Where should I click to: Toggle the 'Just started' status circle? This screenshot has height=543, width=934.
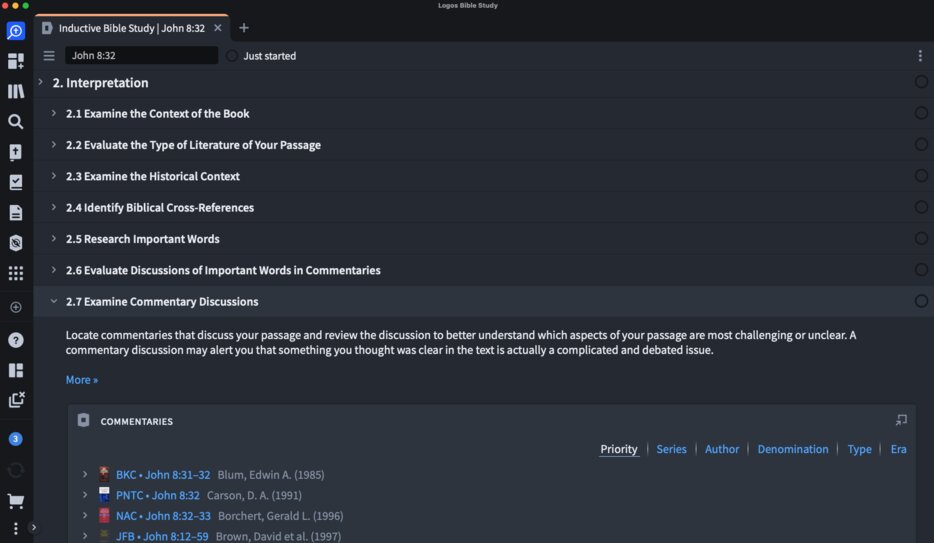click(x=232, y=56)
